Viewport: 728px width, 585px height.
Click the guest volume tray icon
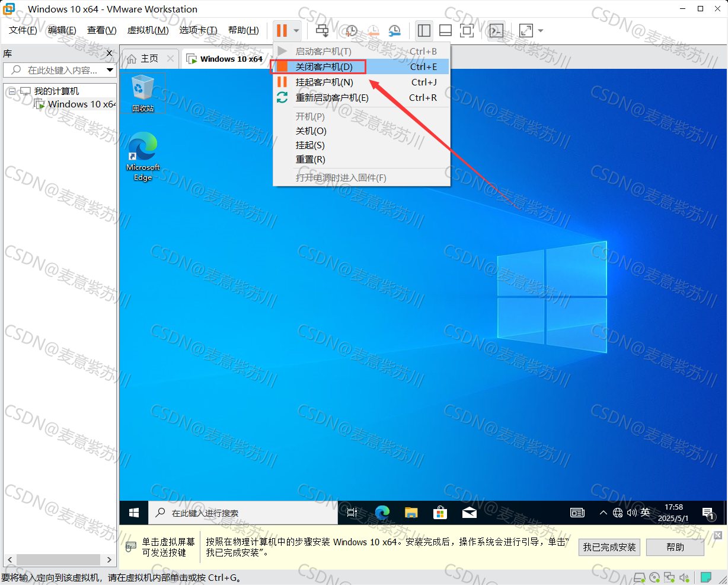pos(631,513)
